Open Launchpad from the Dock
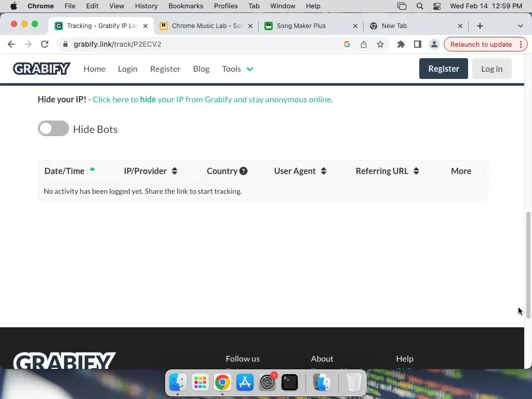This screenshot has width=532, height=399. [x=200, y=382]
